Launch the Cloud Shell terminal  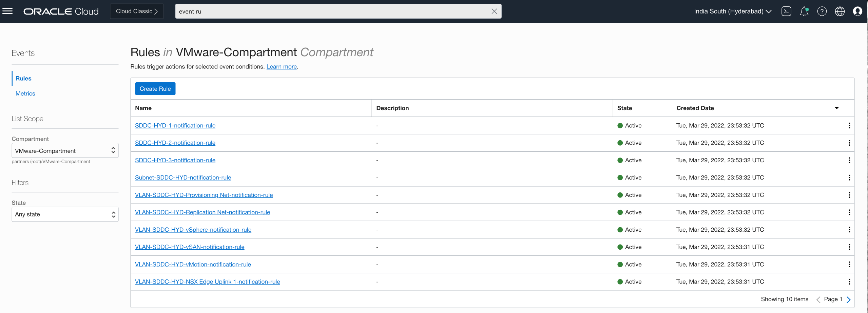coord(786,11)
